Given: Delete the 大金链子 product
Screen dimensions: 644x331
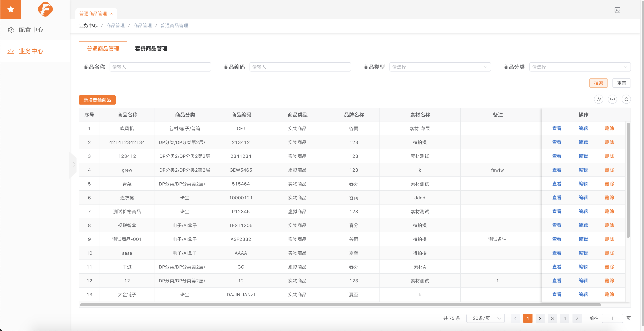Looking at the screenshot, I should 610,294.
